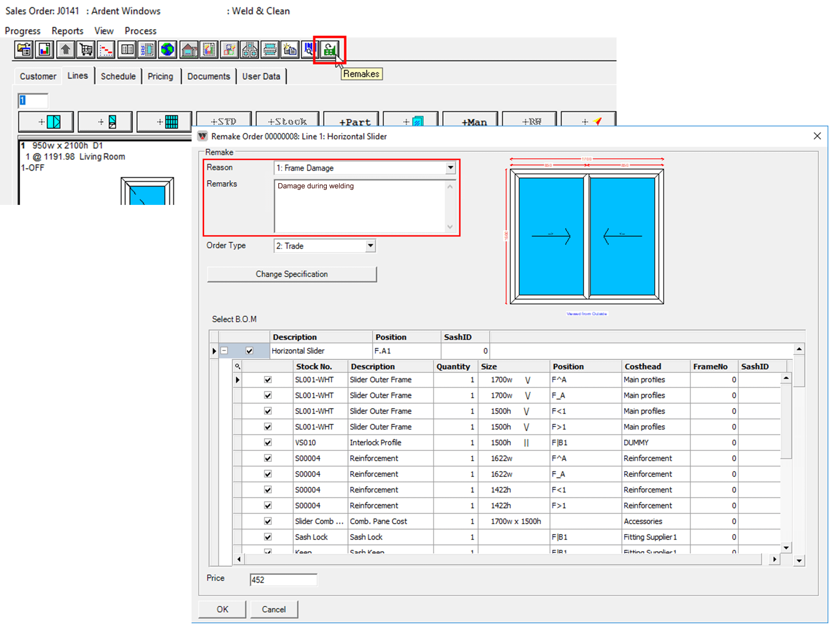
Task: Click the up arrow toolbar icon
Action: click(65, 50)
